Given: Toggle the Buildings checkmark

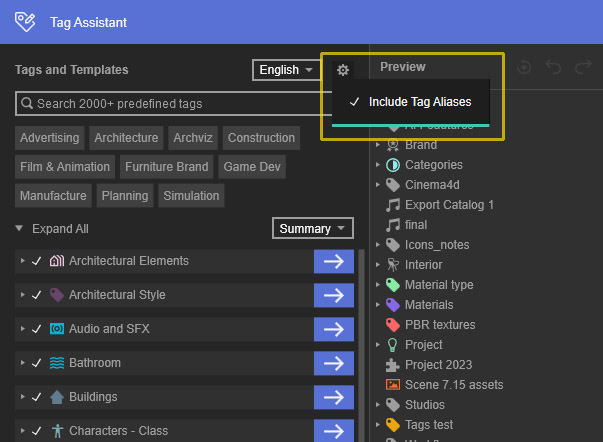Looking at the screenshot, I should [37, 397].
